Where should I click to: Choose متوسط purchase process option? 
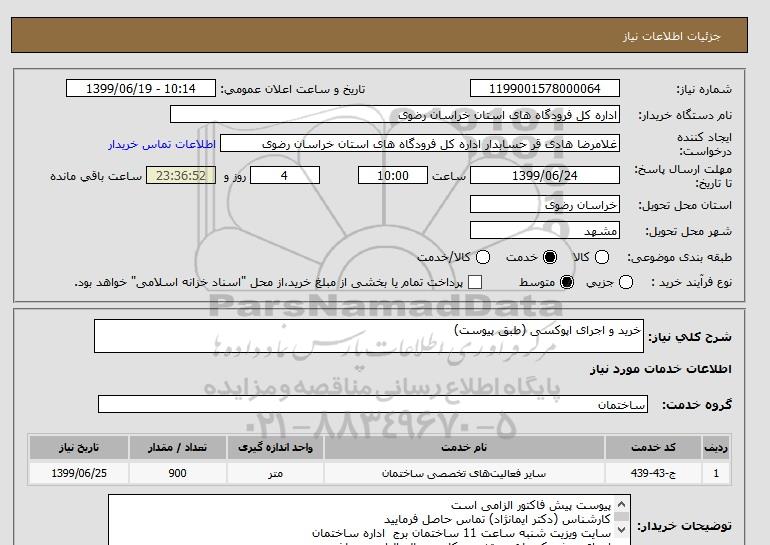pos(567,282)
